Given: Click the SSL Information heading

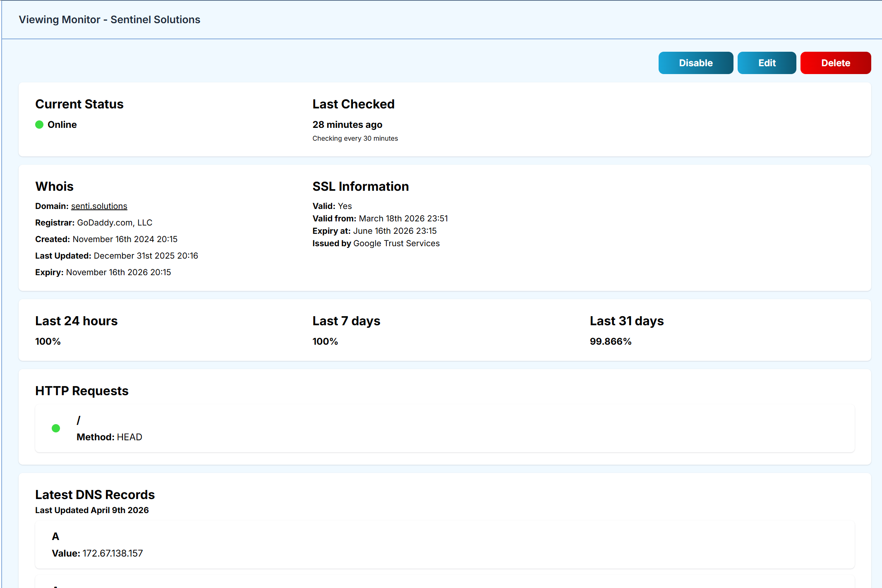Looking at the screenshot, I should [x=361, y=186].
